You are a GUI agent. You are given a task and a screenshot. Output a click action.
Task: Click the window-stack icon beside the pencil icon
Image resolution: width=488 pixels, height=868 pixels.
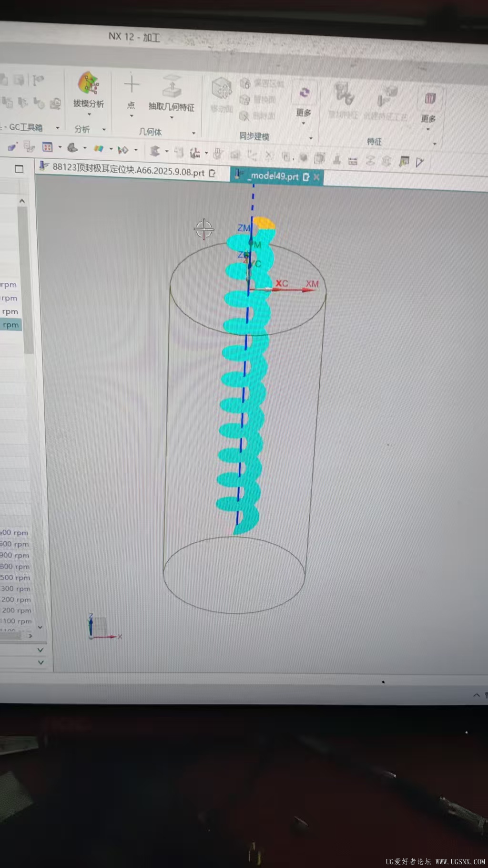coord(29,147)
